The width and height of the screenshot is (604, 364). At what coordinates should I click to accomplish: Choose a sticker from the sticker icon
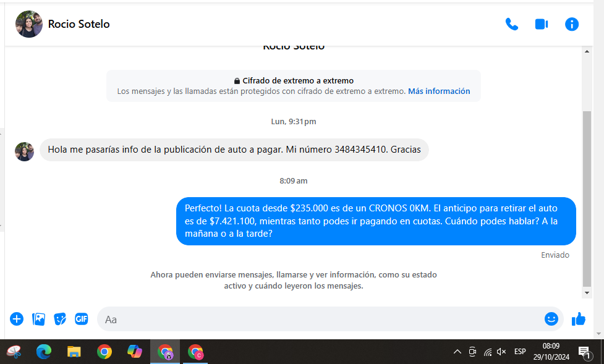(x=60, y=319)
